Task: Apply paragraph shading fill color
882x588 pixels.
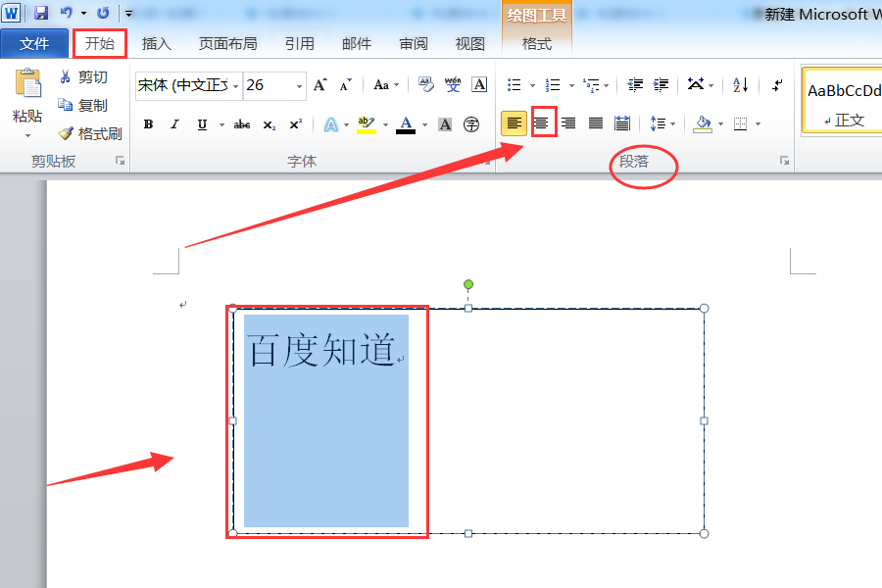Action: point(703,123)
